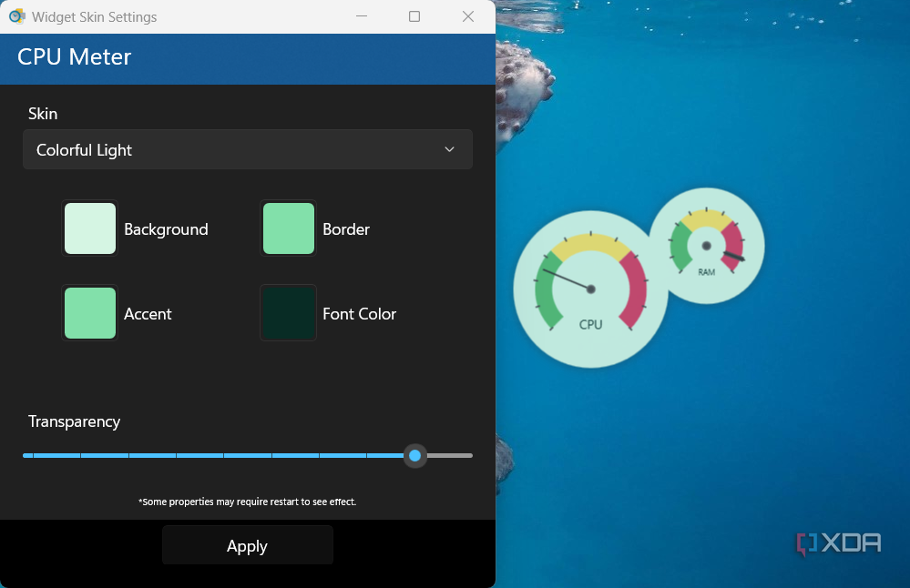Minimize the Widget Skin Settings window

[x=362, y=16]
